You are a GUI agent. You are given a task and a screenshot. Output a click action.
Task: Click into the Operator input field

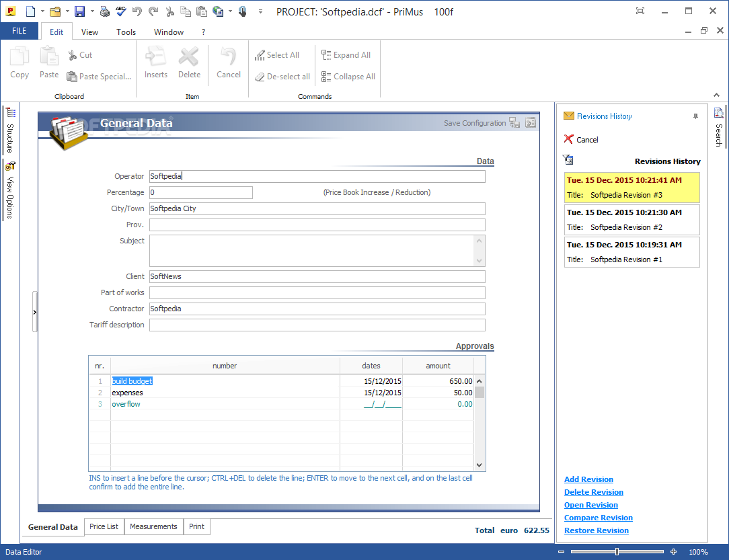click(x=317, y=176)
